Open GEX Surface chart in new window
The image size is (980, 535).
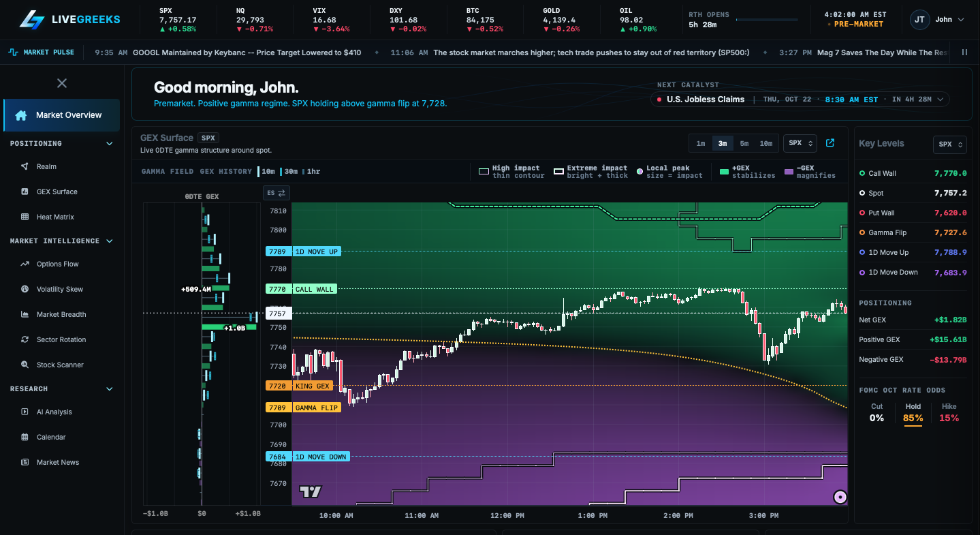[x=830, y=143]
